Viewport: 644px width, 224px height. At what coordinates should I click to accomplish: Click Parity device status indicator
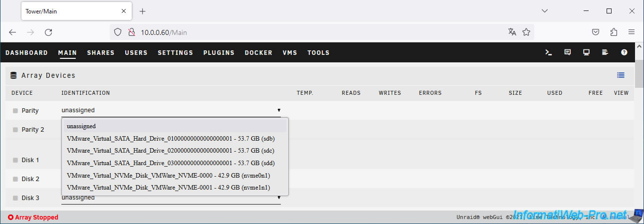[x=15, y=111]
